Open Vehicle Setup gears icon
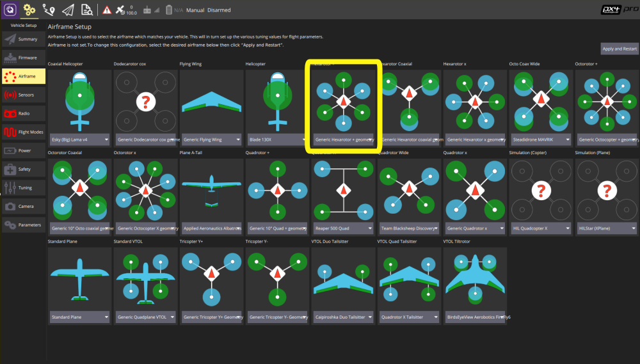Image resolution: width=640 pixels, height=364 pixels. coord(29,10)
